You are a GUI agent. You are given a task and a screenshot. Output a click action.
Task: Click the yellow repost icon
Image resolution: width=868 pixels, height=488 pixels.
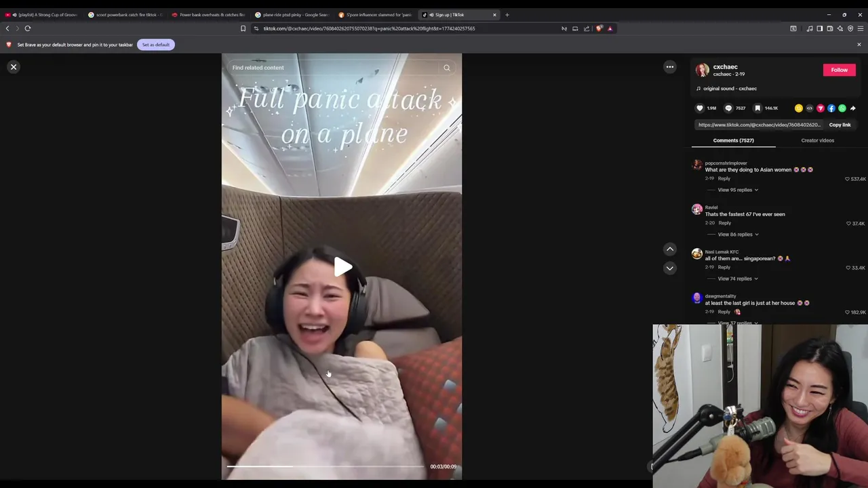pos(799,108)
